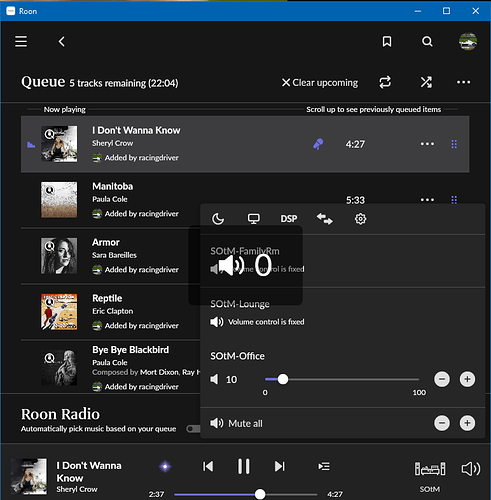This screenshot has height=500, width=491.
Task: Toggle the volume panel speaker icon
Action: pyautogui.click(x=471, y=469)
